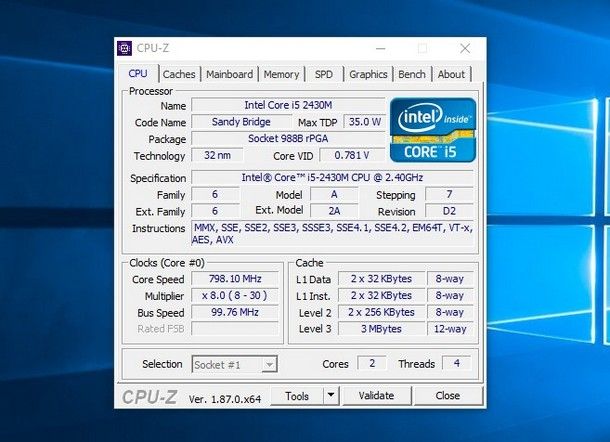The height and width of the screenshot is (442, 610).
Task: Click the Level 3 size 3 MBytes
Action: point(381,329)
